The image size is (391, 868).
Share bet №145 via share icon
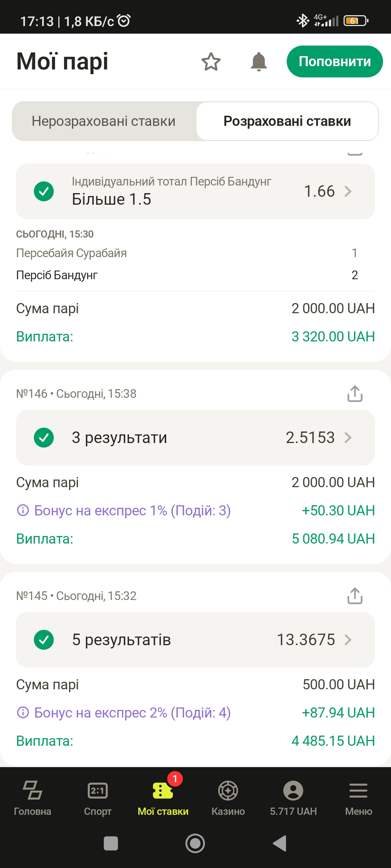[x=355, y=596]
